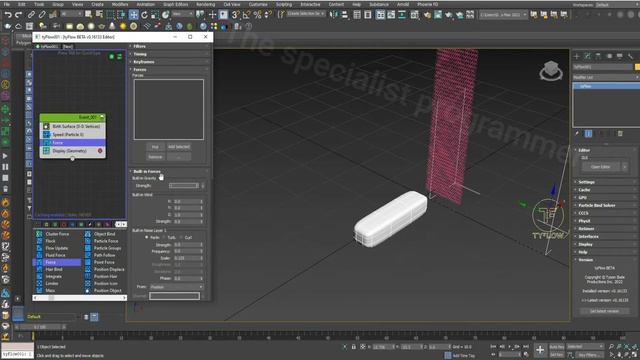Collapse the Forces rollout

[x=140, y=69]
